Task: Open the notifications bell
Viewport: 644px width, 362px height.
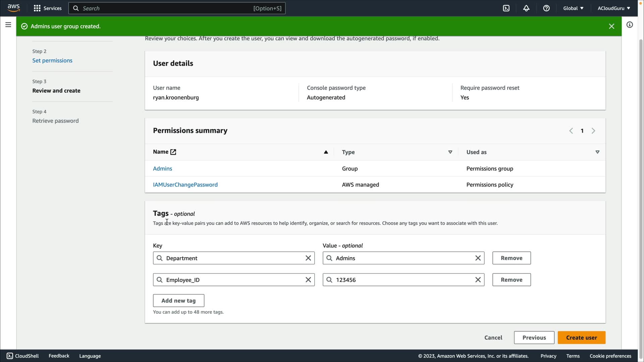Action: tap(526, 8)
